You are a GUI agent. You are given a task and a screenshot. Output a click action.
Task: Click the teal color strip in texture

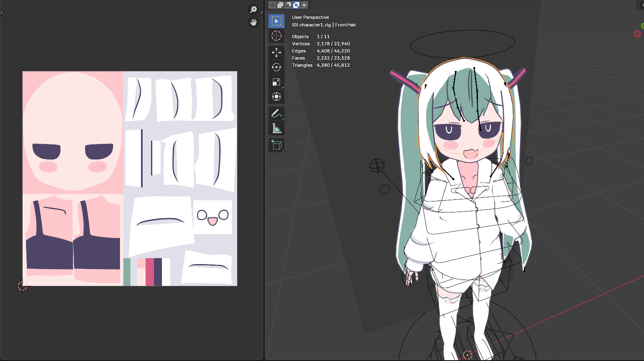coord(127,272)
